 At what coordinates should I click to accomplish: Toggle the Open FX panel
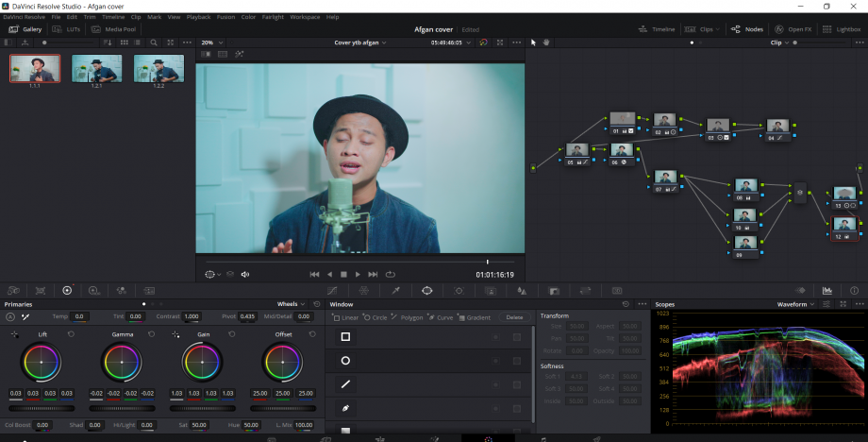pyautogui.click(x=793, y=29)
